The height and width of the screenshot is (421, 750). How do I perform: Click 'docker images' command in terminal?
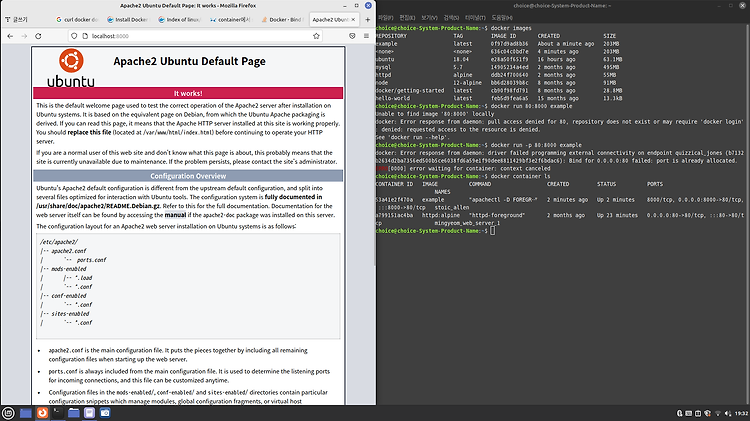tap(511, 28)
